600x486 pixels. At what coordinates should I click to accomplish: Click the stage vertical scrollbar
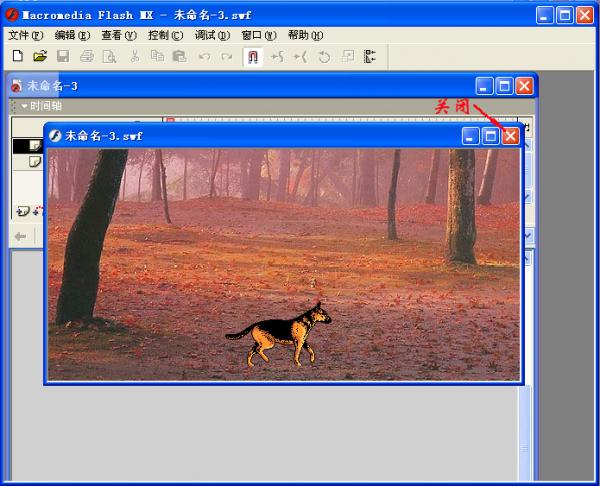[524, 434]
